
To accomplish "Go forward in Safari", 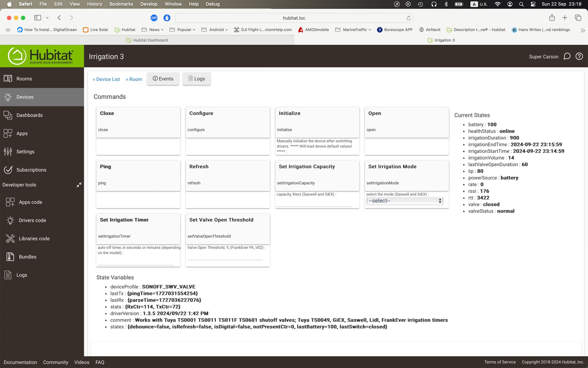I will tap(71, 18).
